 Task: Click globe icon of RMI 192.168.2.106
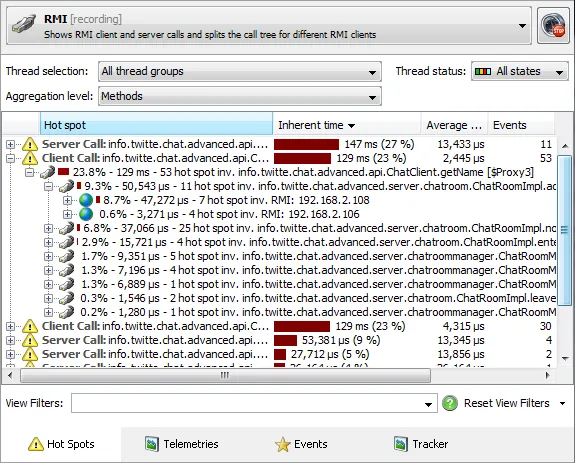(86, 214)
